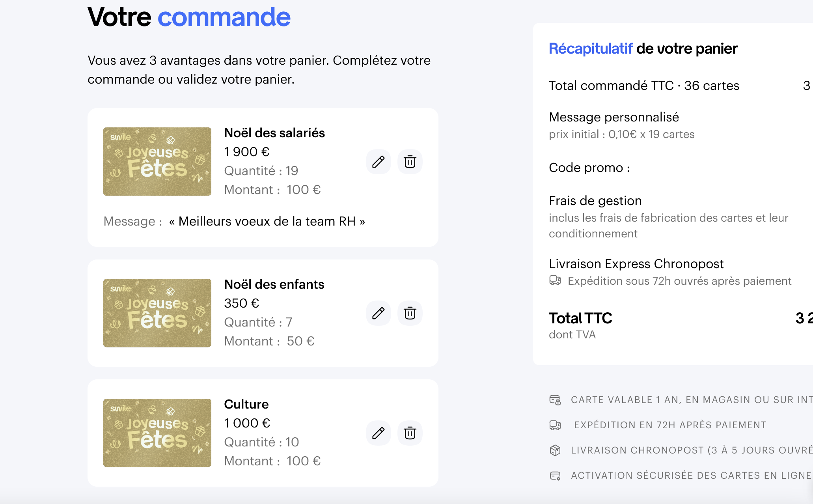Edit the Noël des enfants order
The width and height of the screenshot is (813, 504).
coord(378,313)
